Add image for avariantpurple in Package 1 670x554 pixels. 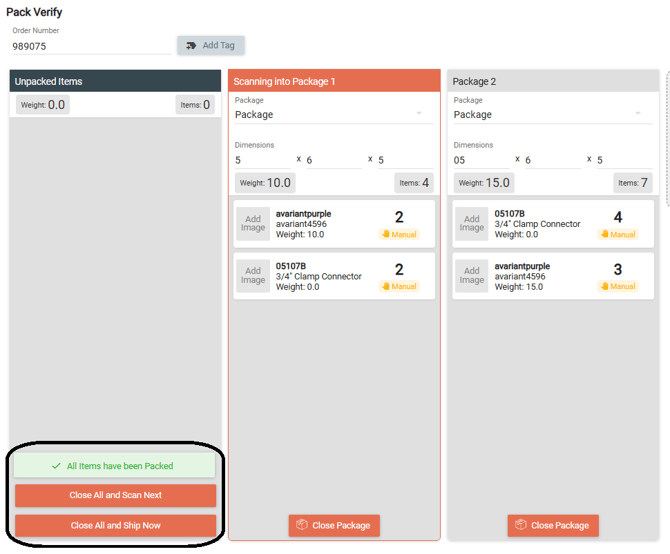253,224
